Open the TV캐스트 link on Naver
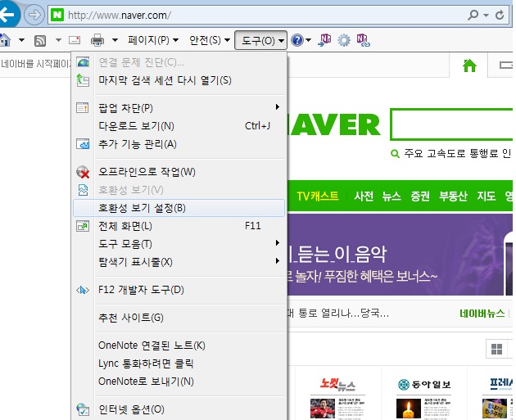Viewport: 516px width, 420px height. pos(319,196)
